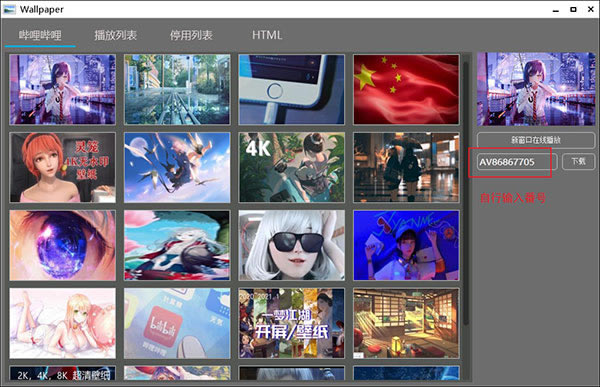The height and width of the screenshot is (387, 600).
Task: Switch to the HTML tab
Action: pos(267,36)
